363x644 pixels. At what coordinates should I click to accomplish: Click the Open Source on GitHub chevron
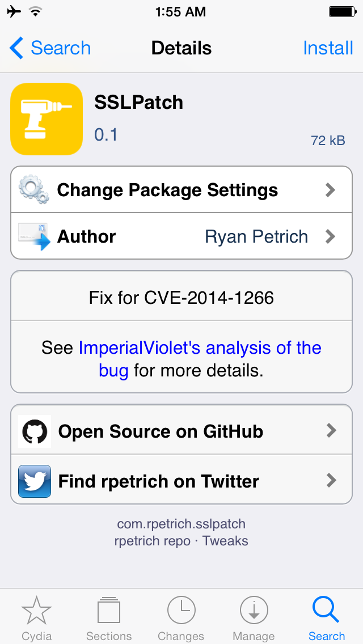pyautogui.click(x=331, y=430)
